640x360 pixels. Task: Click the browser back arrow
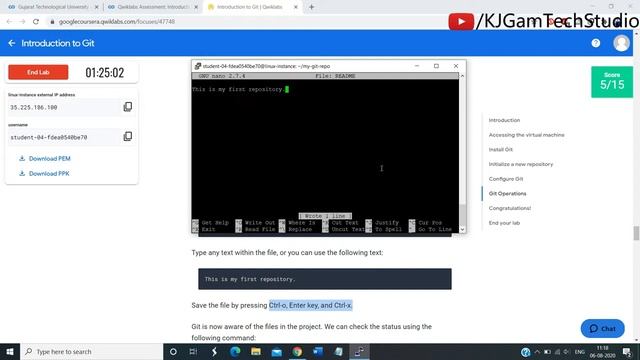click(9, 22)
